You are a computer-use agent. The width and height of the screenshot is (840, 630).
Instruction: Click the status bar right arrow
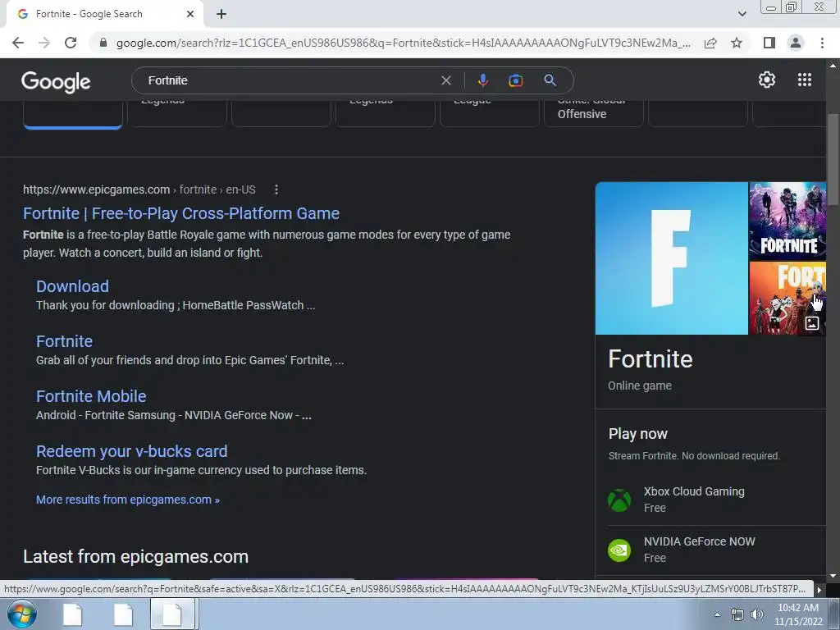coord(819,590)
